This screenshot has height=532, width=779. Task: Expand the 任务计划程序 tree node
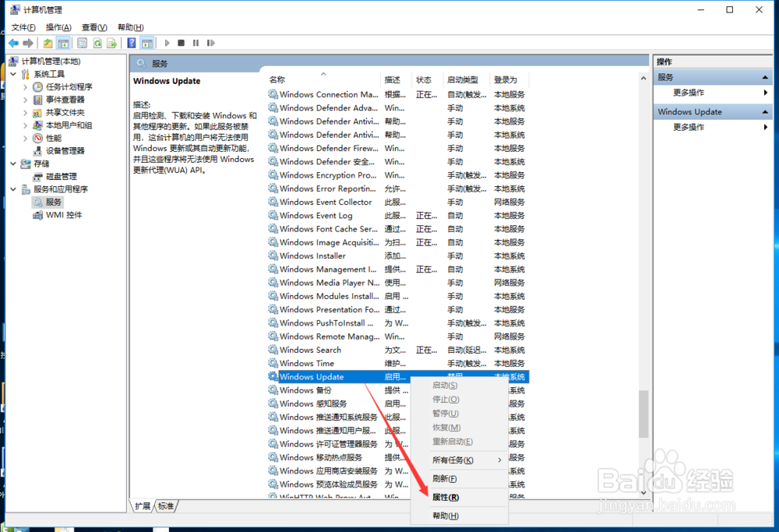click(26, 87)
